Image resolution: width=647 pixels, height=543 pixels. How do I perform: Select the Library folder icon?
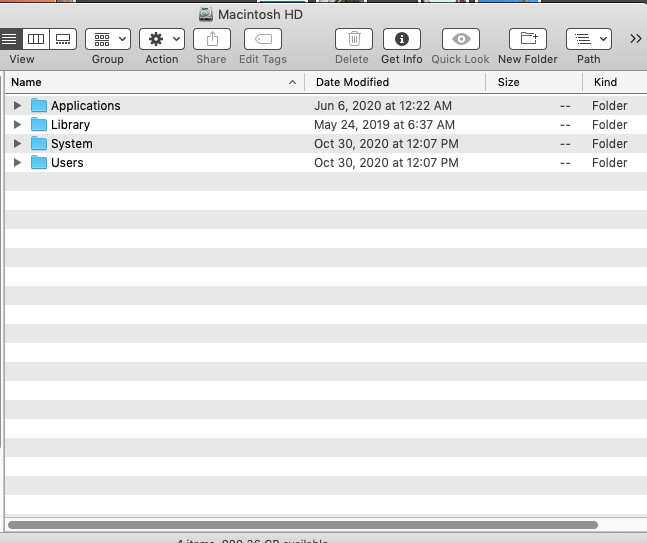tap(39, 125)
